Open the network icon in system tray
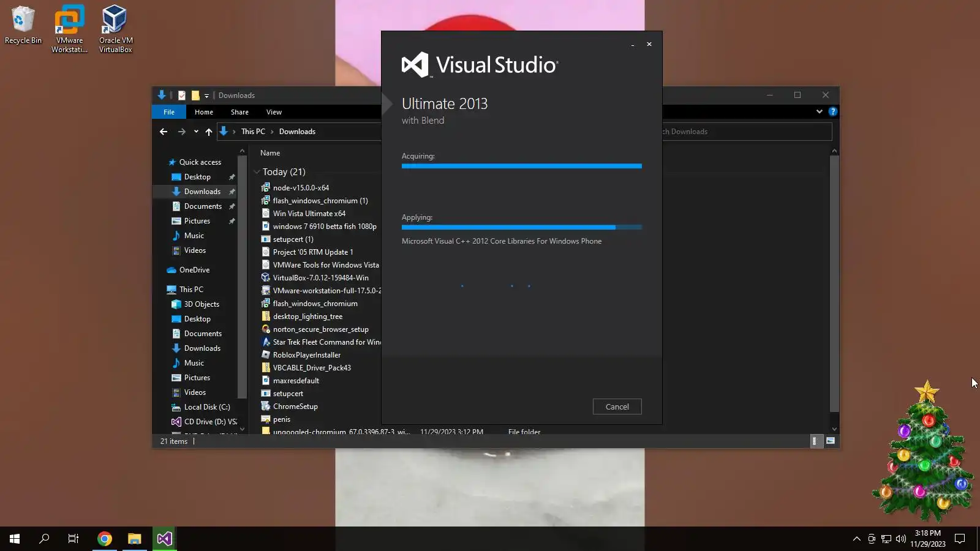The height and width of the screenshot is (551, 980). tap(886, 539)
